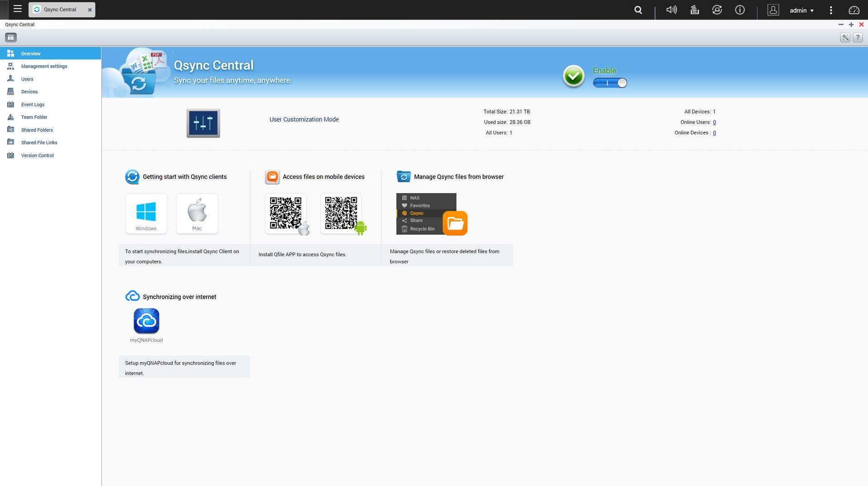Minimize the Qsync Central window
Image resolution: width=868 pixels, height=486 pixels.
[x=841, y=24]
